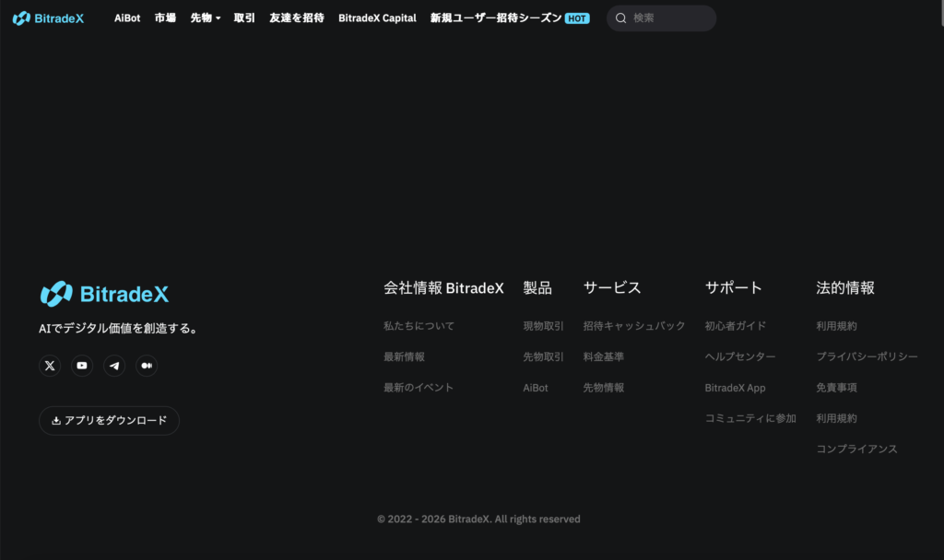This screenshot has height=560, width=944.
Task: Open コンプライアンス footer link
Action: click(856, 449)
